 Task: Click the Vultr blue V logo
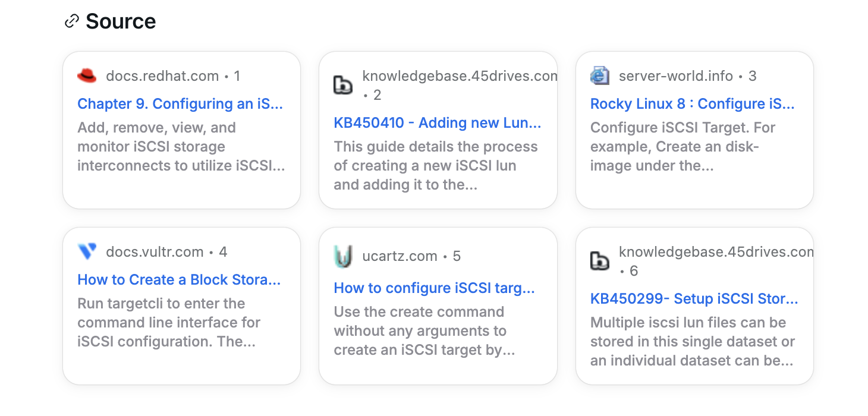click(87, 252)
